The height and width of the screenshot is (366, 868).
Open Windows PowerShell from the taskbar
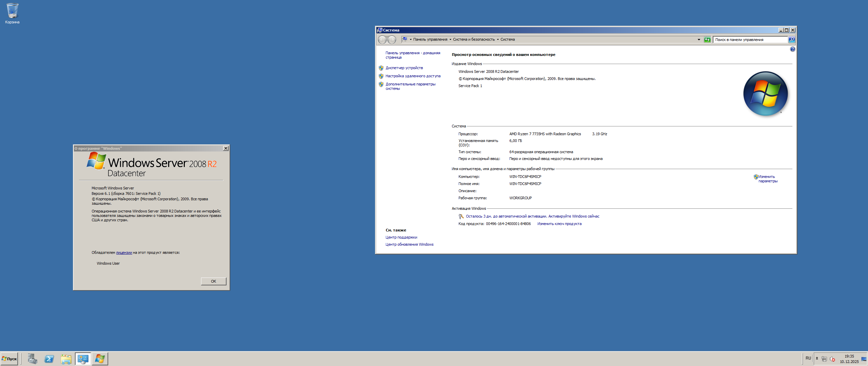(x=49, y=359)
